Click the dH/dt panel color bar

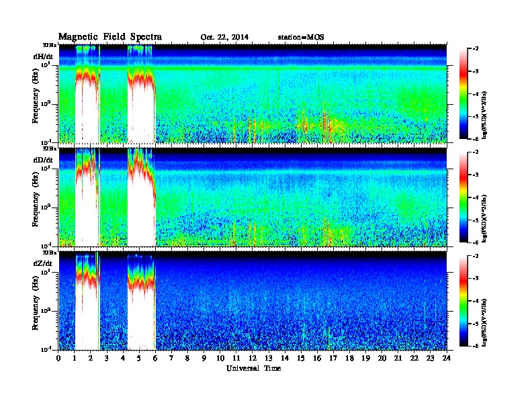click(x=463, y=94)
